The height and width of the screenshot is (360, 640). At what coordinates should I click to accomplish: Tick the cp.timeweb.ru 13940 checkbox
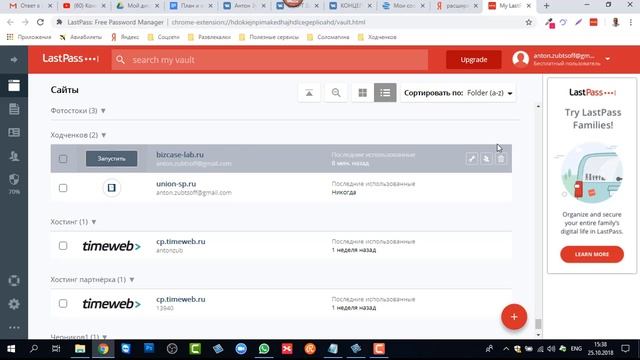63,304
